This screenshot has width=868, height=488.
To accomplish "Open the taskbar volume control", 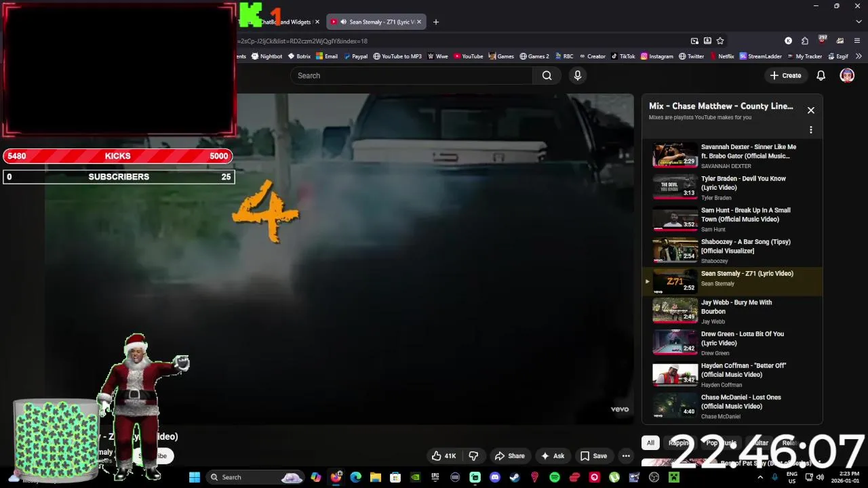I will [x=821, y=477].
